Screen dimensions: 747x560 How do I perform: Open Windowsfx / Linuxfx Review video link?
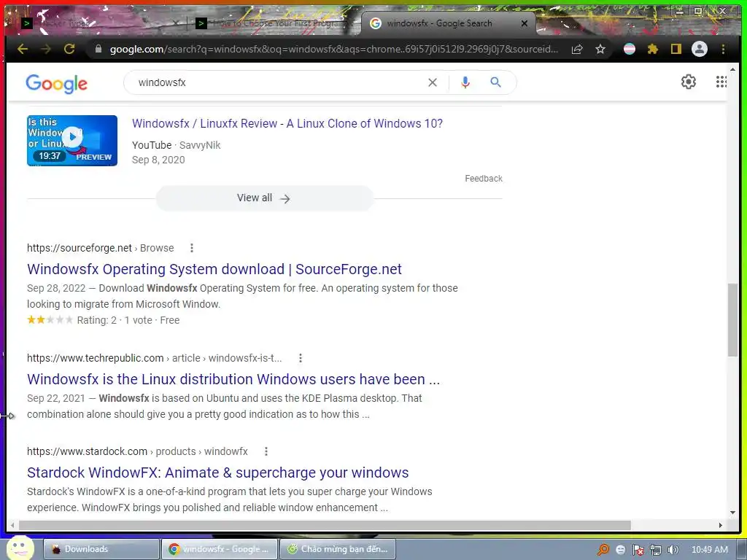(x=287, y=123)
